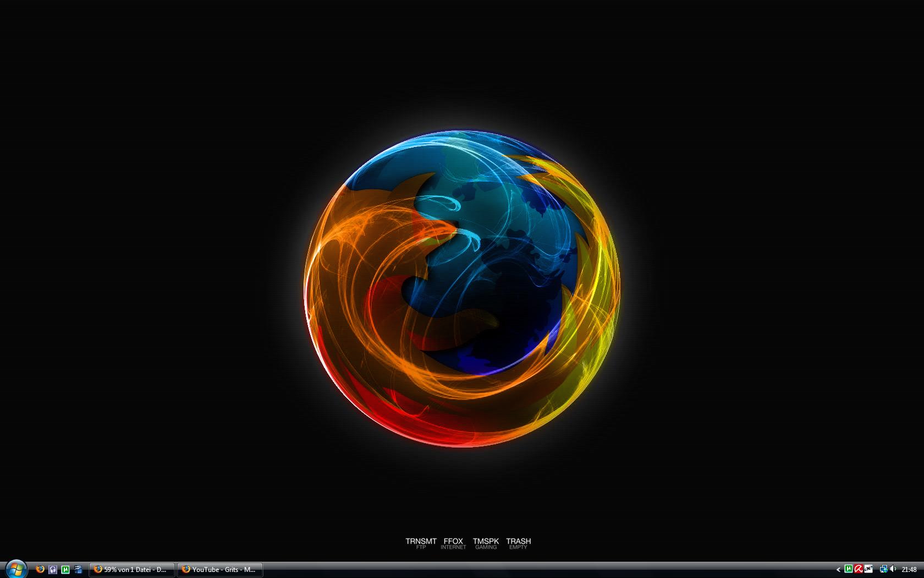The image size is (924, 578).
Task: Click the black-and-white tray icon beside Avira
Action: 868,569
